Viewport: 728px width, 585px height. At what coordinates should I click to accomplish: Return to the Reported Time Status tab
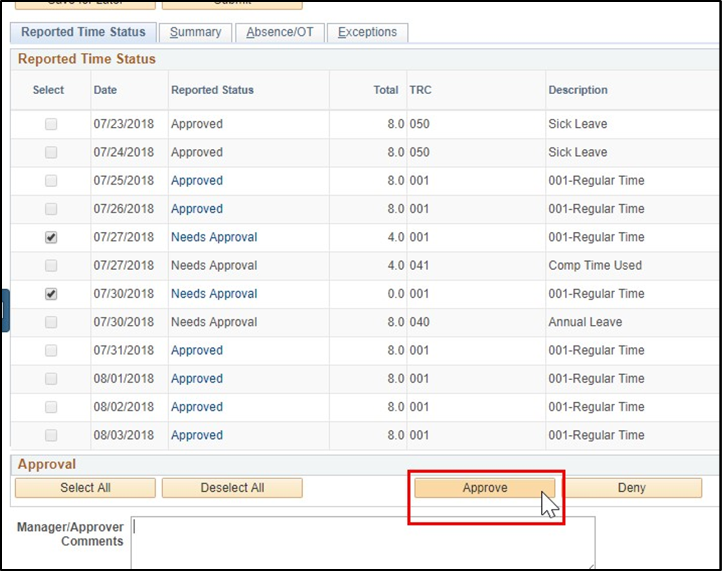click(x=84, y=32)
